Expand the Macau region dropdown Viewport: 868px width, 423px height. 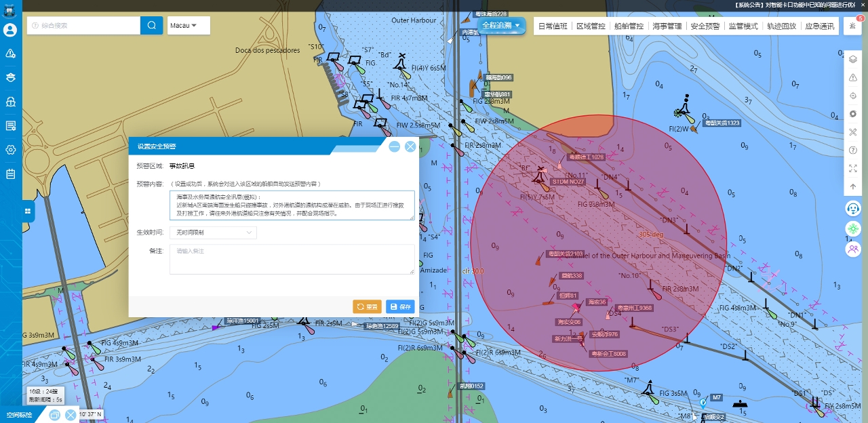(188, 26)
